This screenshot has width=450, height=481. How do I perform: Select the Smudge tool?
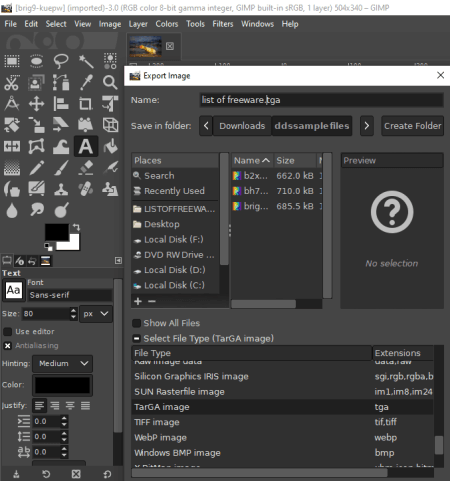tap(36, 210)
